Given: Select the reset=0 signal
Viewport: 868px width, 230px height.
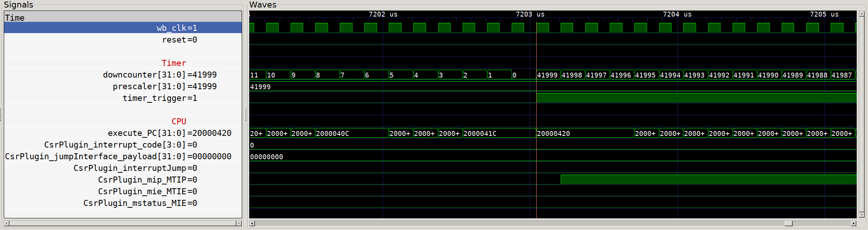Looking at the screenshot, I should tap(123, 40).
